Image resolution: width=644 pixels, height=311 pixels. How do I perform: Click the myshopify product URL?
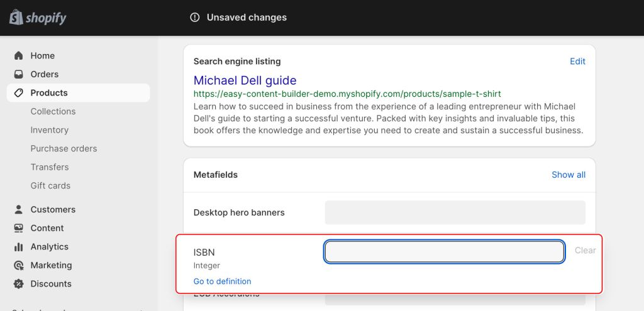pyautogui.click(x=347, y=94)
